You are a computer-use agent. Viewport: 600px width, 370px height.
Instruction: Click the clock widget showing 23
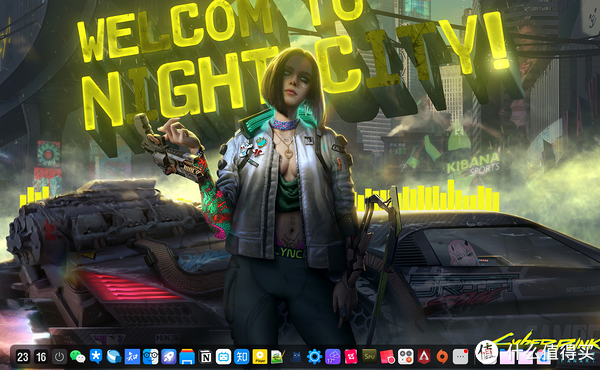[x=23, y=357]
